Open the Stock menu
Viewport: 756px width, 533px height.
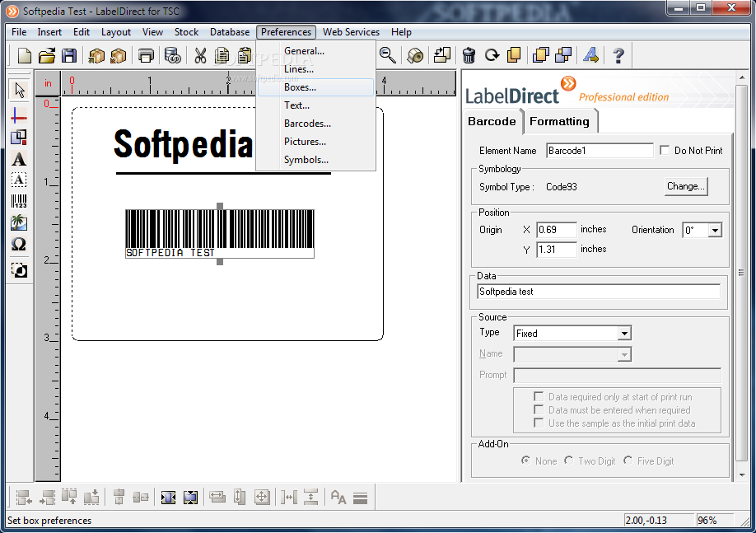(187, 32)
